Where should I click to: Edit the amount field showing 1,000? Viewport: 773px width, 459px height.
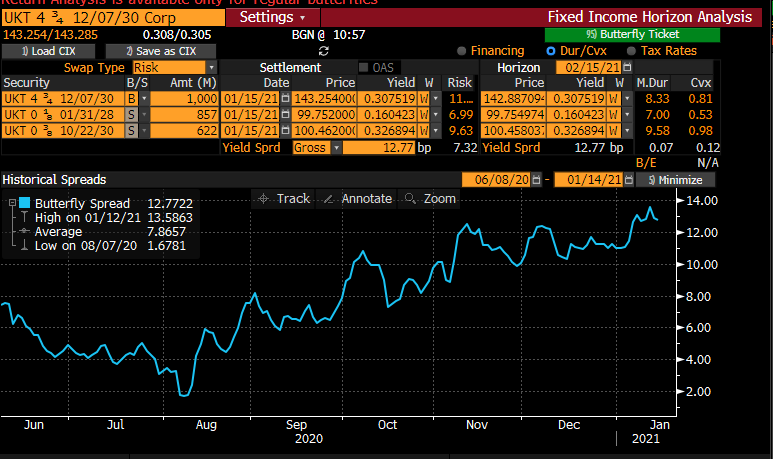pyautogui.click(x=184, y=99)
